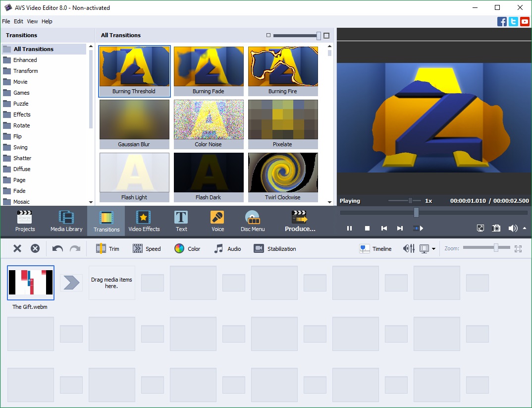Open the Edit menu

click(x=18, y=21)
